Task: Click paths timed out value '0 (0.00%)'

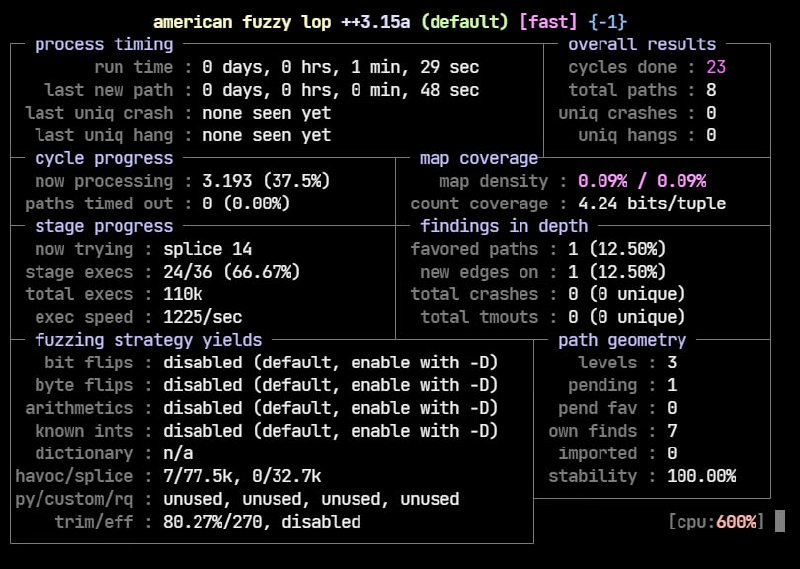Action: 246,204
